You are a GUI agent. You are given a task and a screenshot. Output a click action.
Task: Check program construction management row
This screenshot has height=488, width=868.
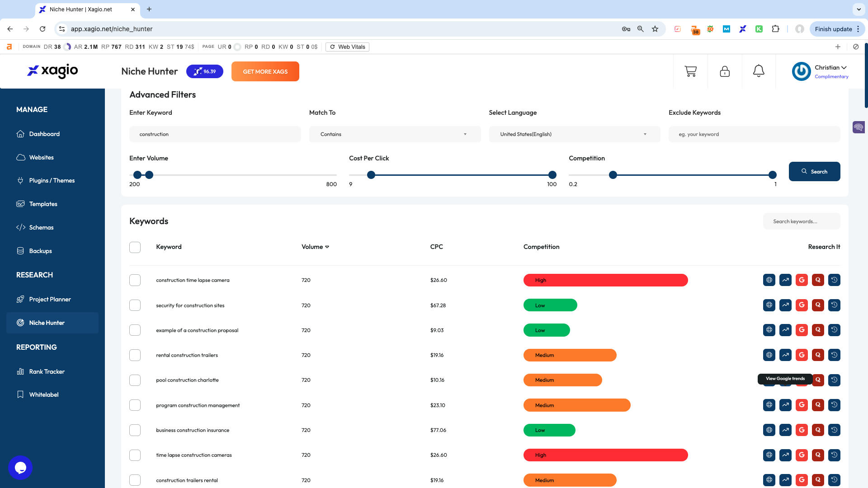[x=135, y=405]
